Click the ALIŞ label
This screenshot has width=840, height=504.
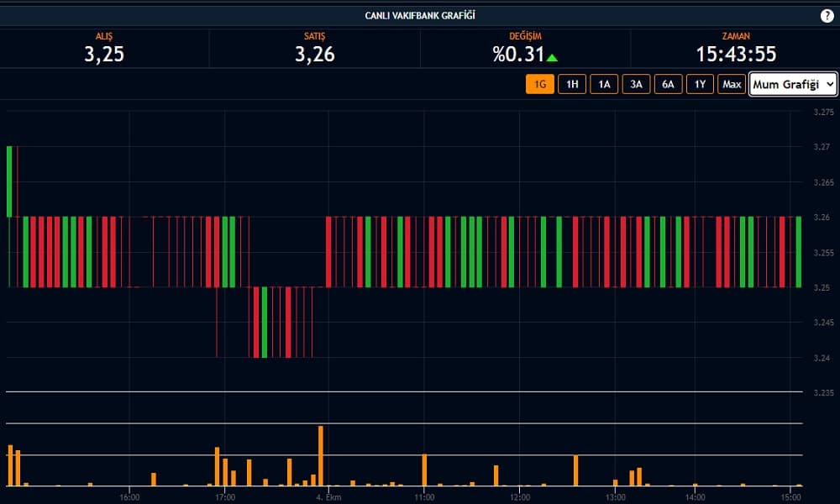click(x=104, y=36)
